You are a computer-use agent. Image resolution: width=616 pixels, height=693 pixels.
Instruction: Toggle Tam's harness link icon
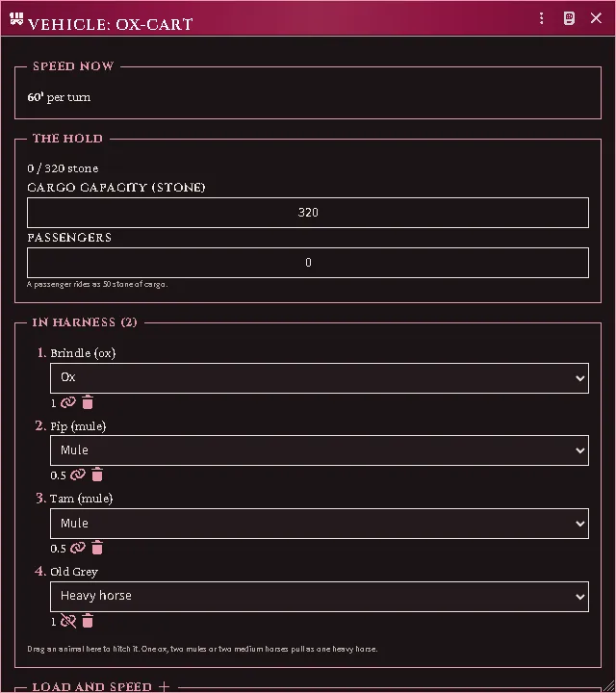[78, 548]
